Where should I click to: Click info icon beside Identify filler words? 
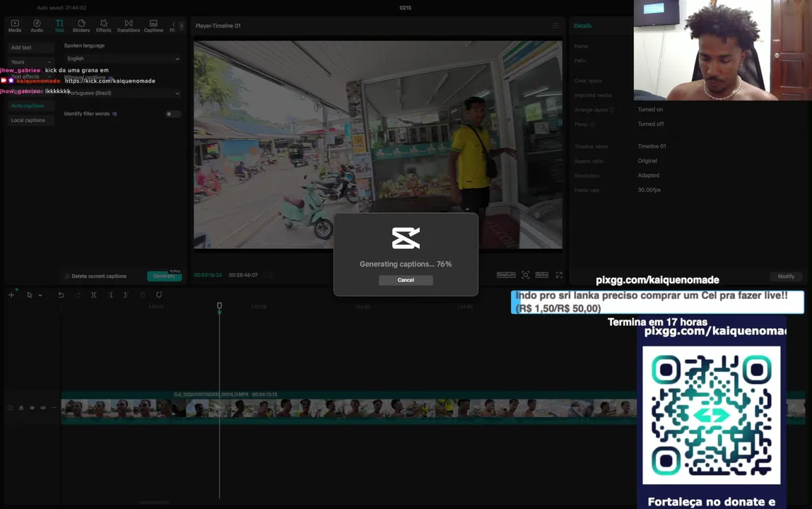(115, 114)
